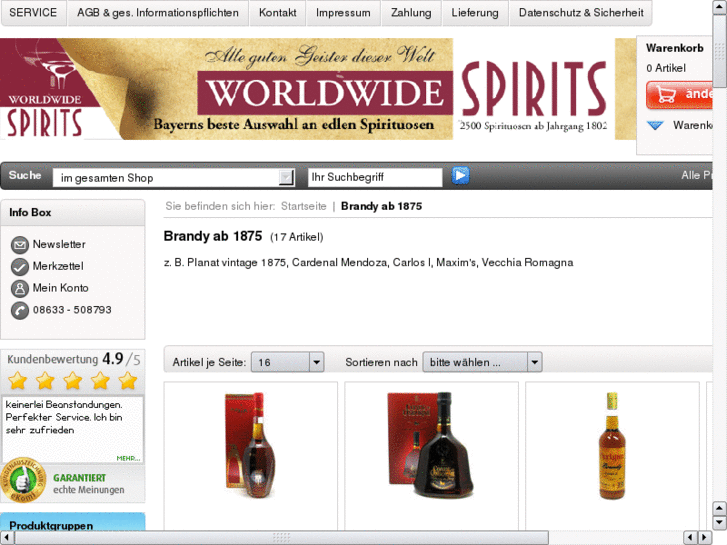Screen dimensions: 727x545
Task: Click the blue search go arrow button
Action: [460, 176]
